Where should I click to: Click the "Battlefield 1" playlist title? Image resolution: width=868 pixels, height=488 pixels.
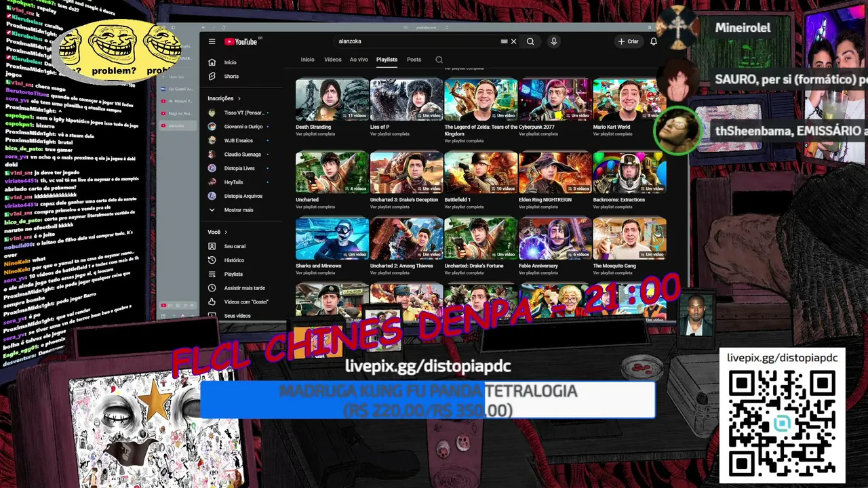point(458,200)
